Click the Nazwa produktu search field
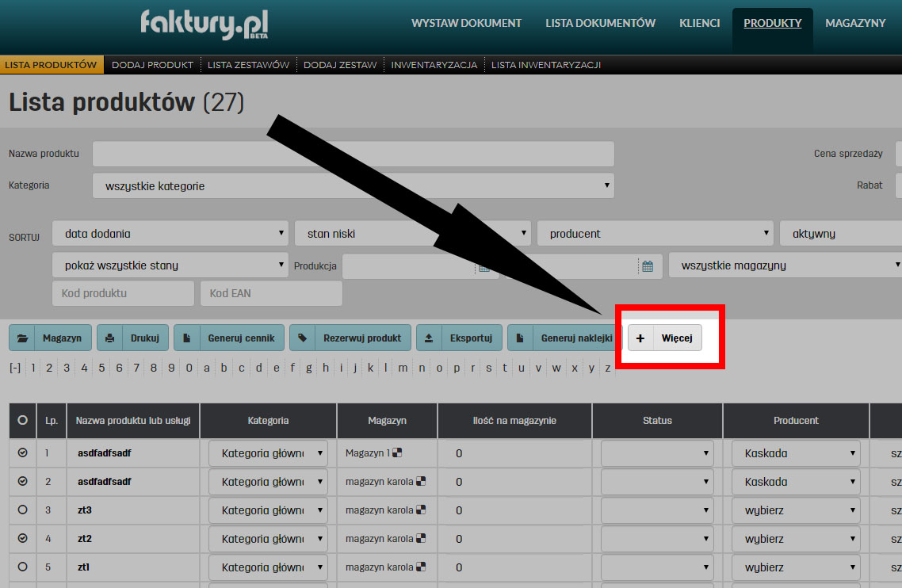 point(353,154)
